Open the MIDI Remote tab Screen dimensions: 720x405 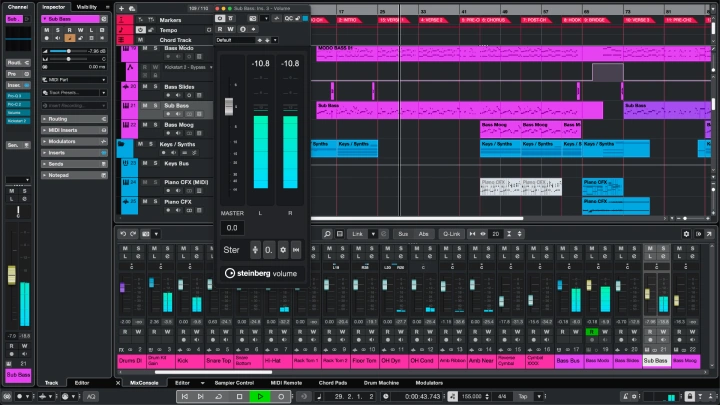(286, 382)
